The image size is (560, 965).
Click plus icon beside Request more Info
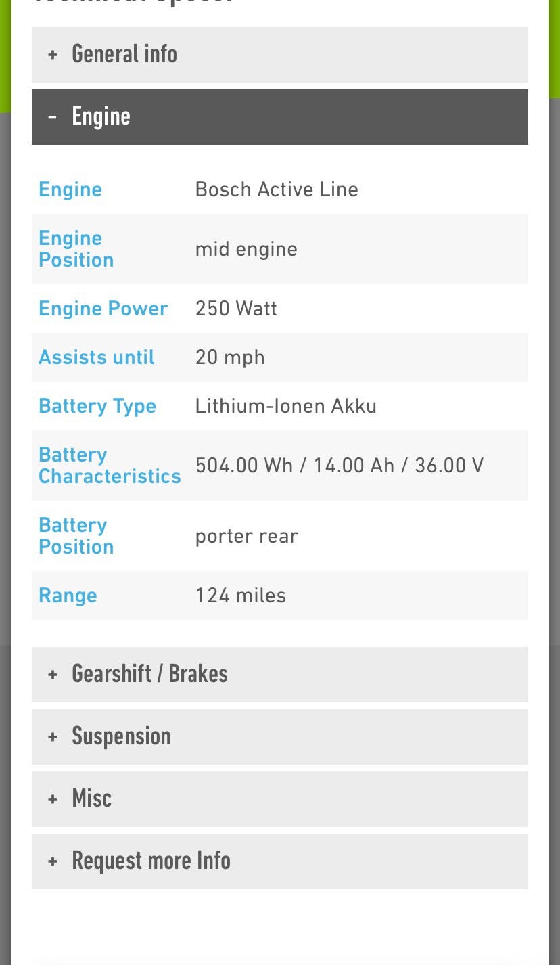click(53, 861)
